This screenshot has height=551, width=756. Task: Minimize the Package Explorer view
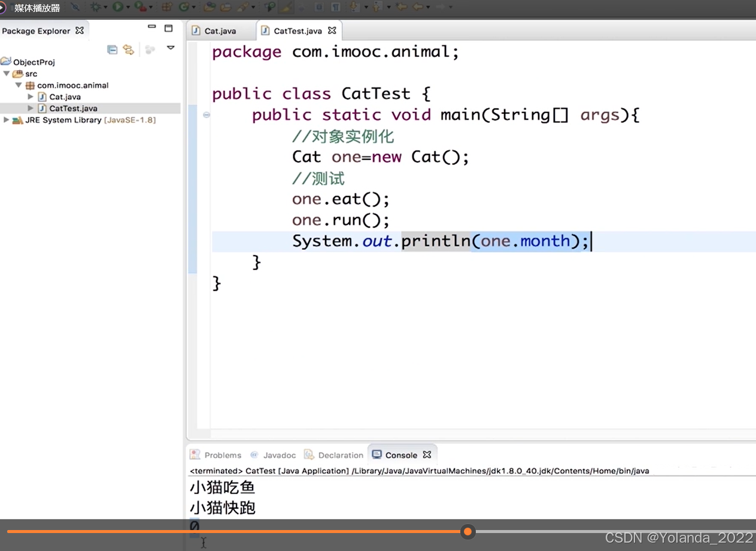coord(152,27)
